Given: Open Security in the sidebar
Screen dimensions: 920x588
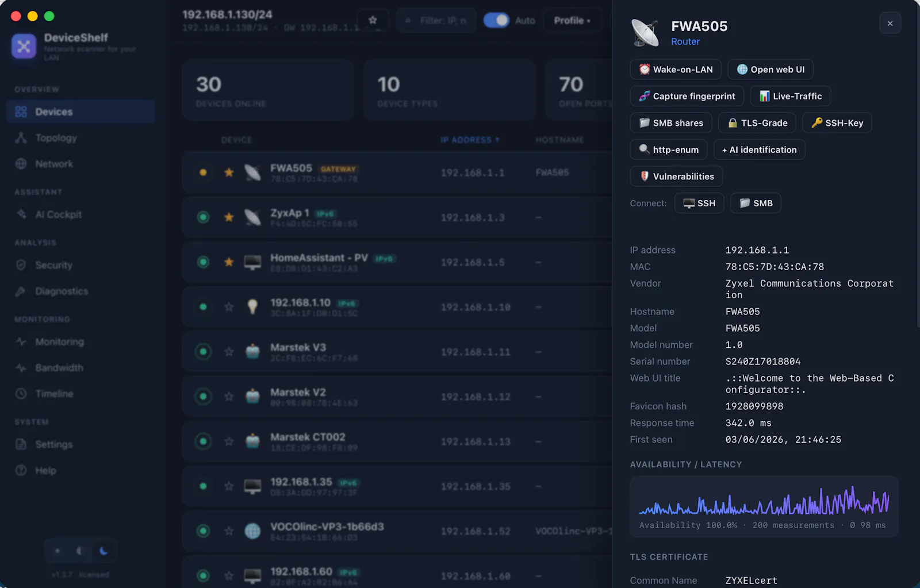Looking at the screenshot, I should (x=80, y=265).
